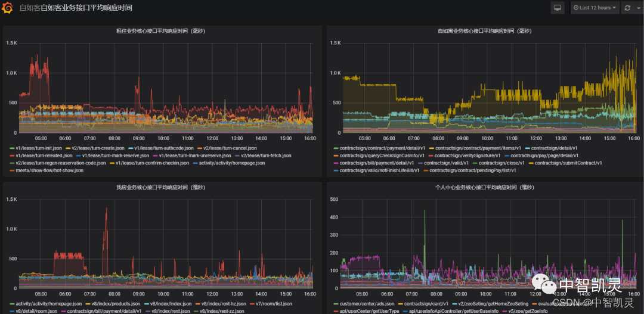Open color picker for the red turn-releated.json swatch
644x314 pixels.
tap(11, 156)
